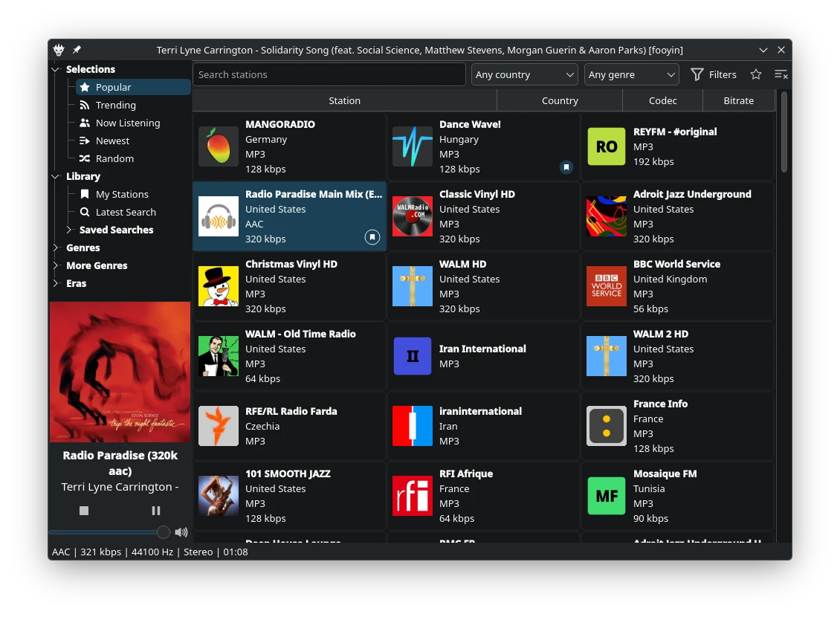Image resolution: width=840 pixels, height=617 pixels.
Task: Select the RFI Afrique station logo
Action: pyautogui.click(x=413, y=496)
